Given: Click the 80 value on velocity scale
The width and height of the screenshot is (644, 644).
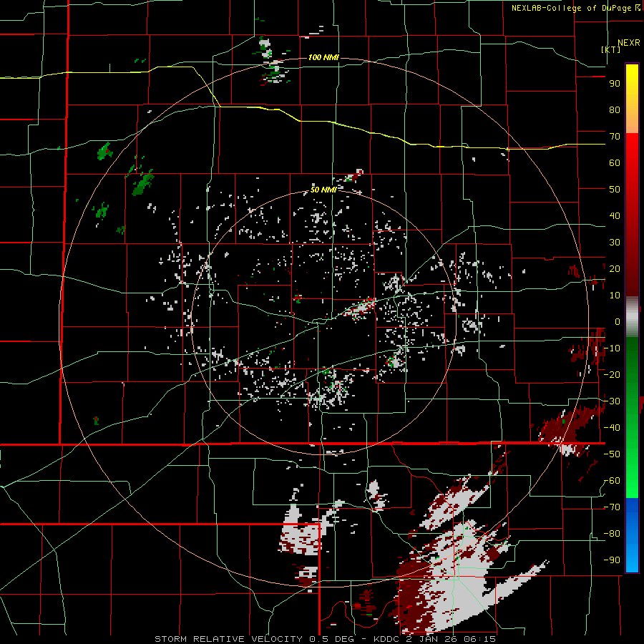Looking at the screenshot, I should [x=615, y=110].
